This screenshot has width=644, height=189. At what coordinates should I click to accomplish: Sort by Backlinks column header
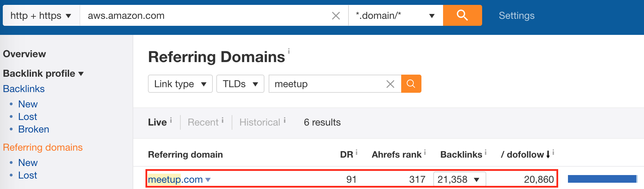click(461, 154)
